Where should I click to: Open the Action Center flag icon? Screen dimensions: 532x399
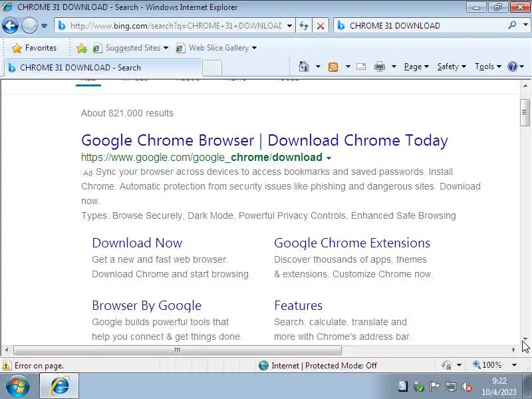pyautogui.click(x=435, y=386)
